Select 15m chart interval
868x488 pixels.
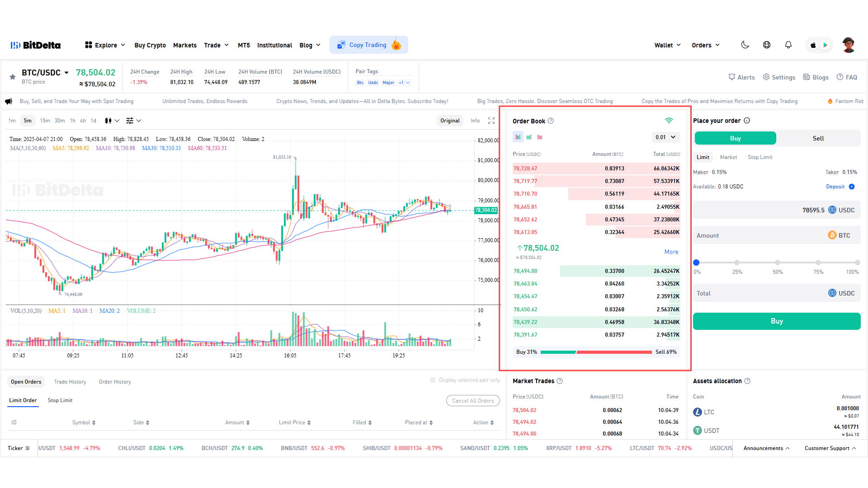coord(45,121)
